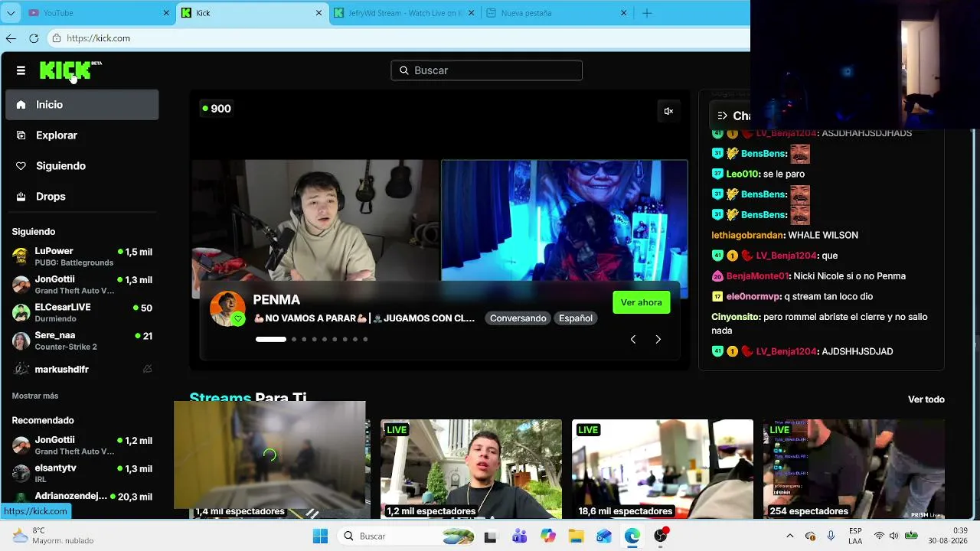Click the microphone icon in system tray
The width and height of the screenshot is (980, 551).
pos(831,536)
